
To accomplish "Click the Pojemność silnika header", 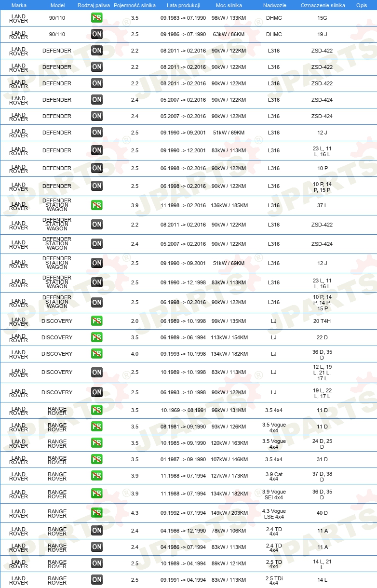I will click(x=135, y=5).
